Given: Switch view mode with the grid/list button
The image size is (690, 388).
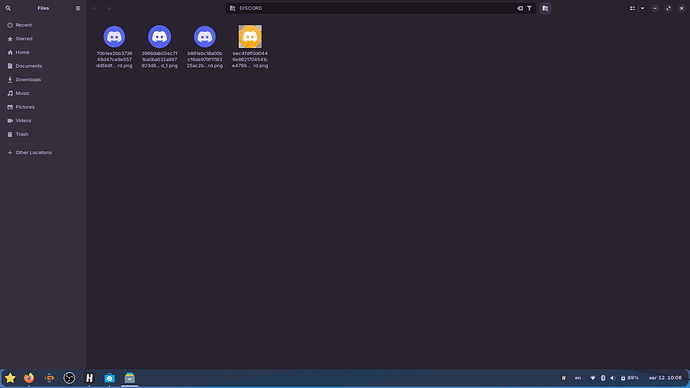Looking at the screenshot, I should pyautogui.click(x=632, y=8).
